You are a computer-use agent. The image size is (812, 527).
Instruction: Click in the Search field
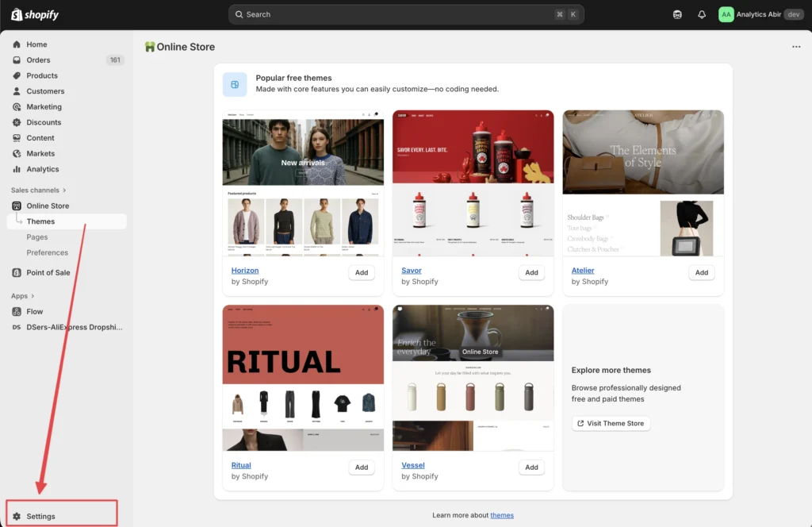point(406,14)
